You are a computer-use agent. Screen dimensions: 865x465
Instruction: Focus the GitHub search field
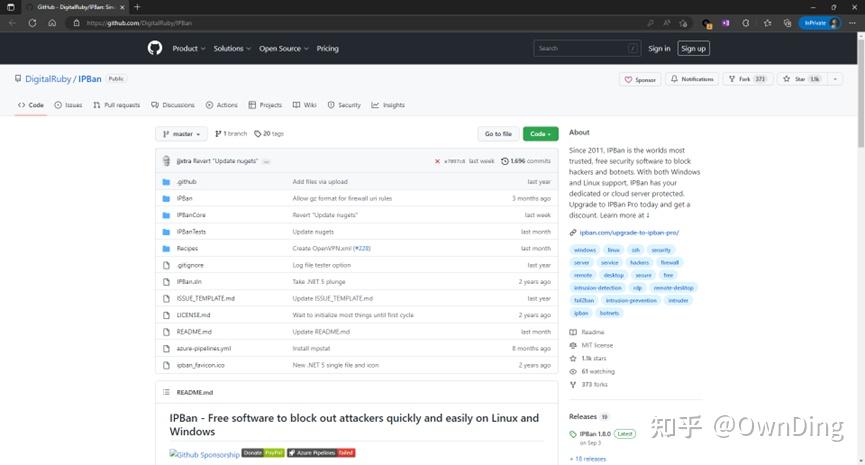click(587, 49)
